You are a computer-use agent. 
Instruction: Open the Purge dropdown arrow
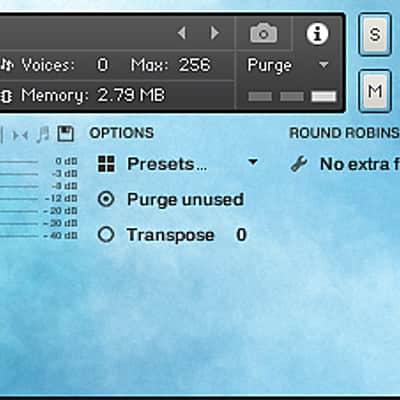[x=323, y=64]
